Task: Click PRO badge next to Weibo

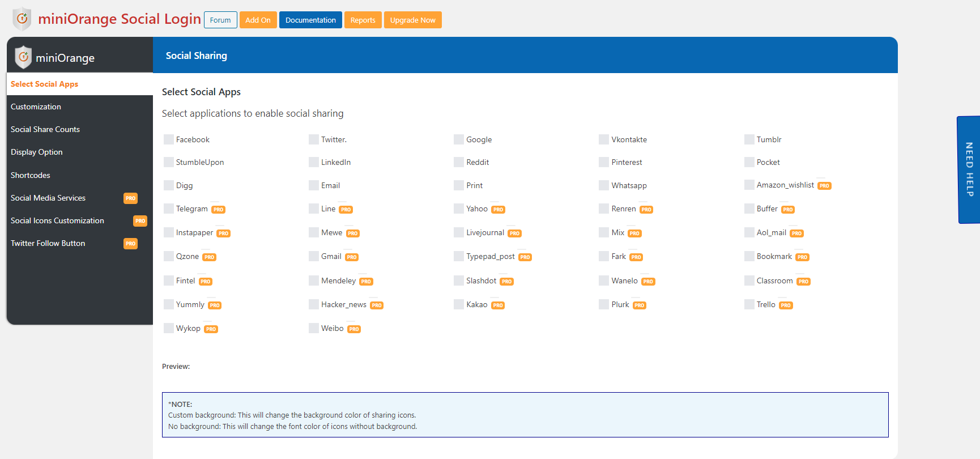Action: click(x=354, y=329)
